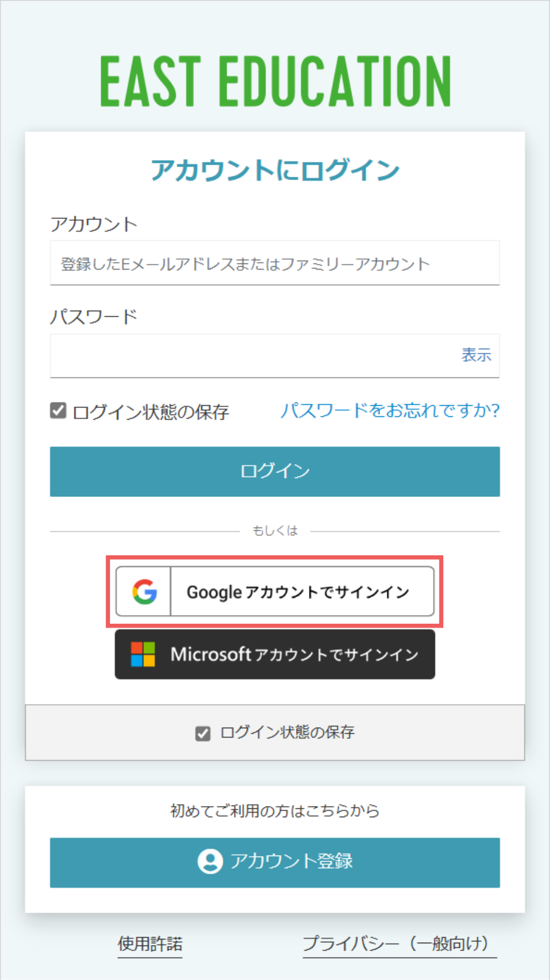The image size is (550, 980).
Task: Open プライバシー（一般向け） link
Action: (x=399, y=944)
